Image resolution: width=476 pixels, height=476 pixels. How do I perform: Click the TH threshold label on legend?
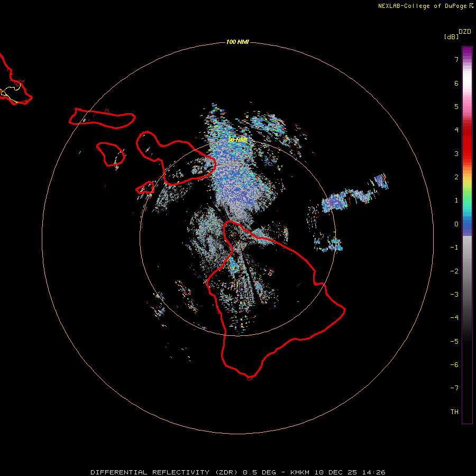point(454,411)
